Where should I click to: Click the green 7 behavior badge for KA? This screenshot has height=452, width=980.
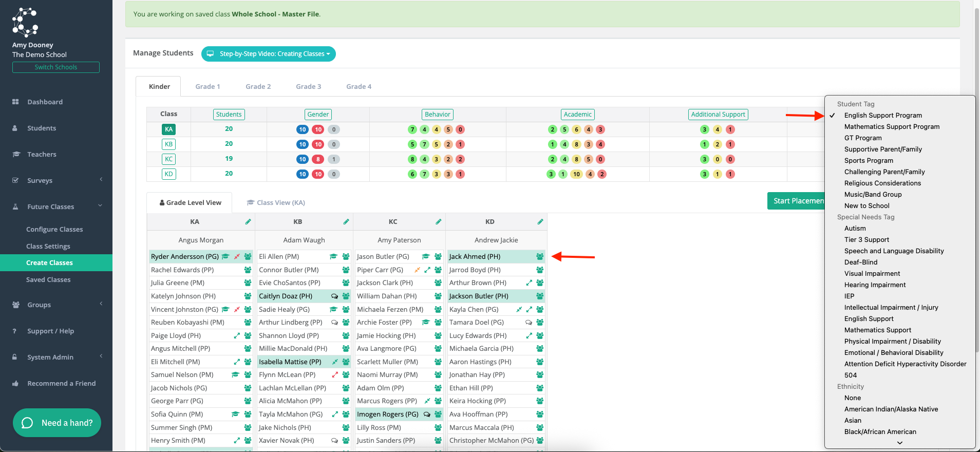click(x=412, y=129)
